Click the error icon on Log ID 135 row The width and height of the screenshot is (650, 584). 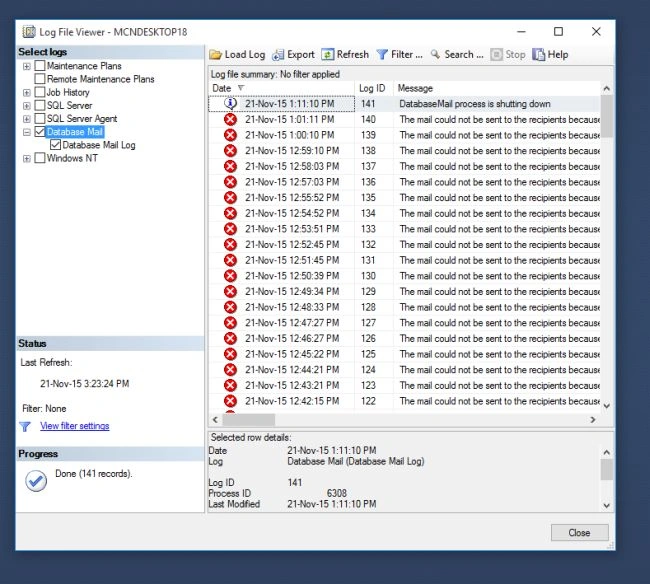click(230, 198)
